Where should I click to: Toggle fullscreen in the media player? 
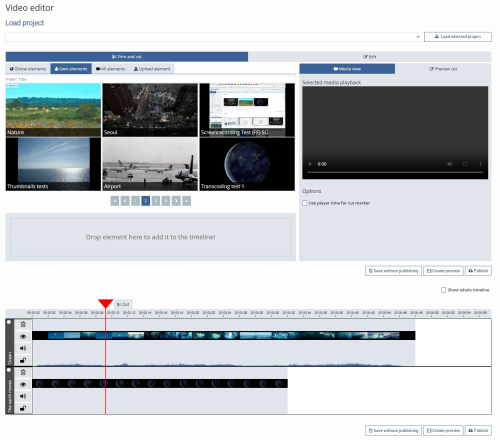[x=465, y=164]
